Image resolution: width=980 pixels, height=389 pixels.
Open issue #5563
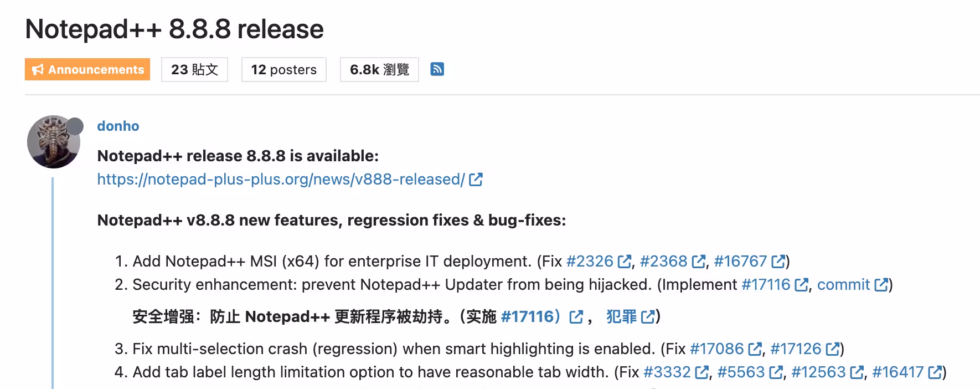click(x=741, y=372)
